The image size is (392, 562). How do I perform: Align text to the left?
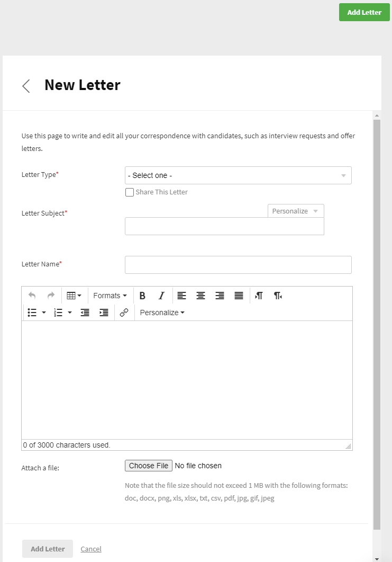pos(181,296)
